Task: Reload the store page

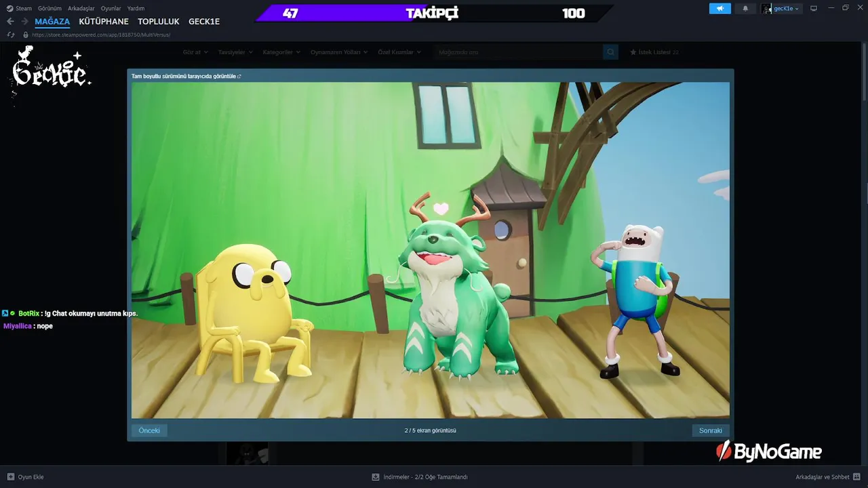Action: (11, 35)
